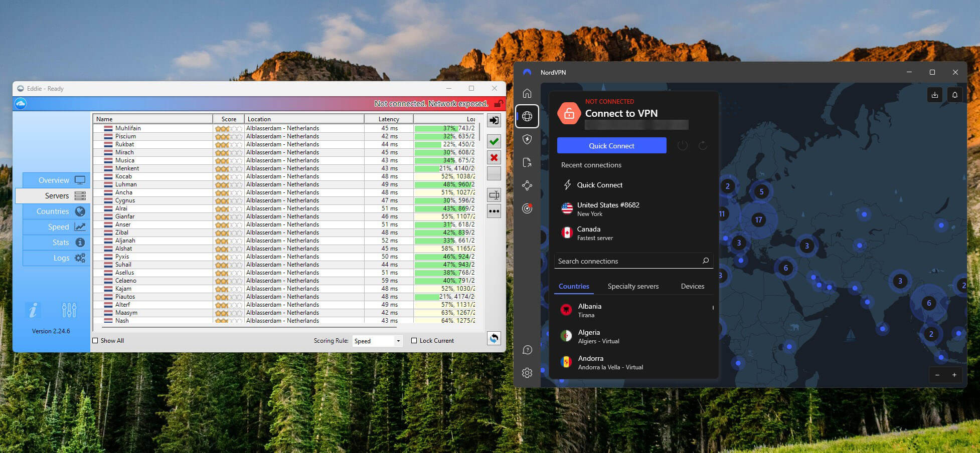Enable the Show All checkbox

click(95, 340)
